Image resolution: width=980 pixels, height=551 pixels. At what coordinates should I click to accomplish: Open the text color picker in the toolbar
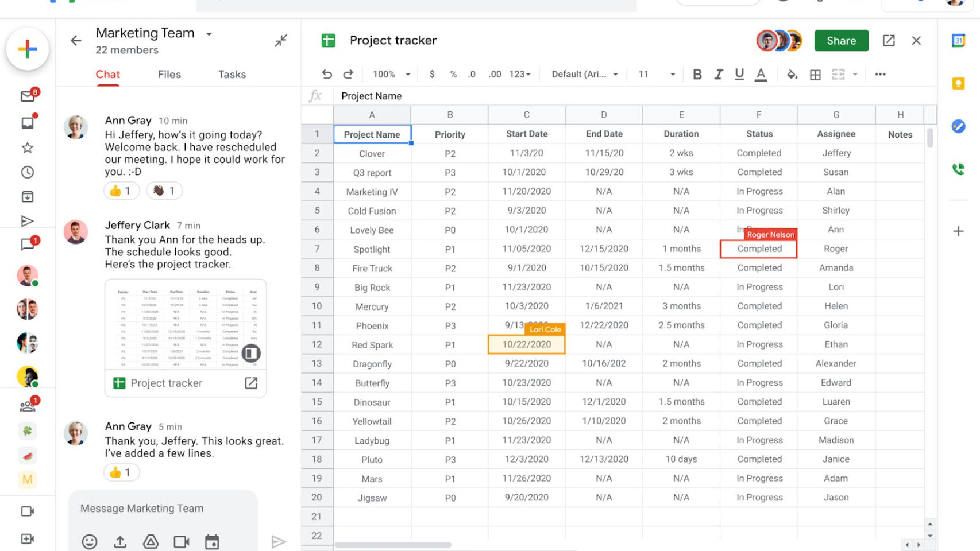pos(762,74)
